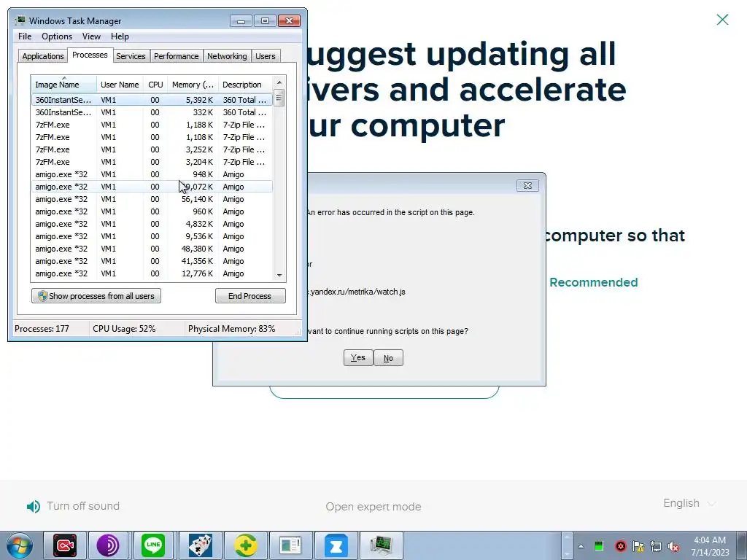
Task: Click the red tray notification icon
Action: (x=620, y=546)
